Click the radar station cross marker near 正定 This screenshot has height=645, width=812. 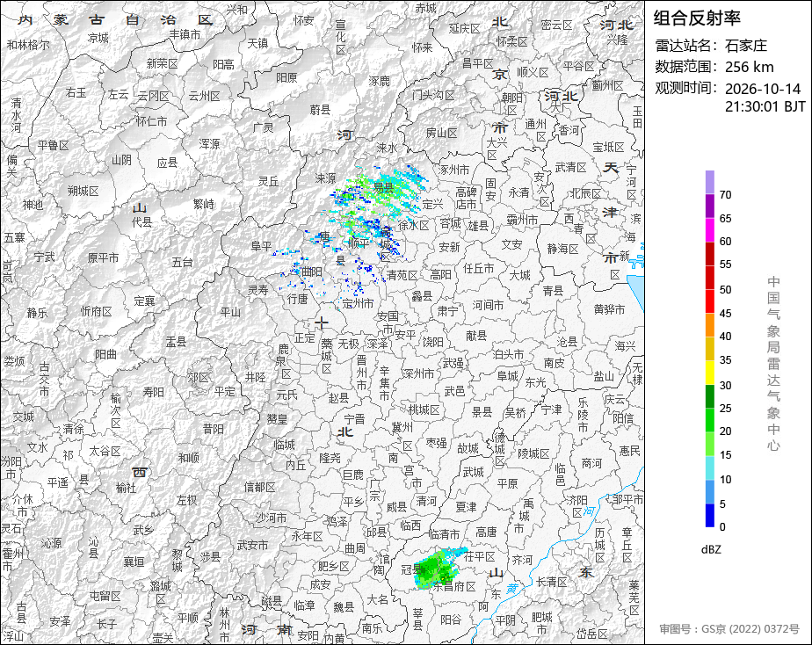tap(322, 322)
